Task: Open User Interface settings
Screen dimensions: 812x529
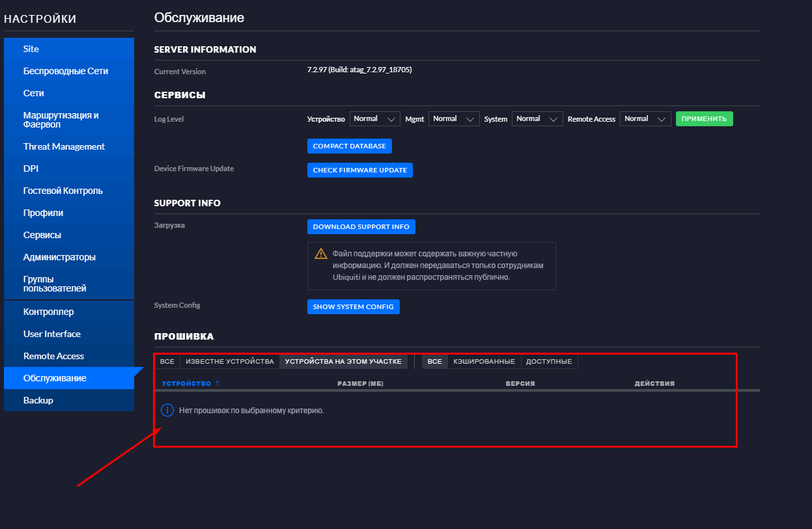Action: (x=69, y=334)
